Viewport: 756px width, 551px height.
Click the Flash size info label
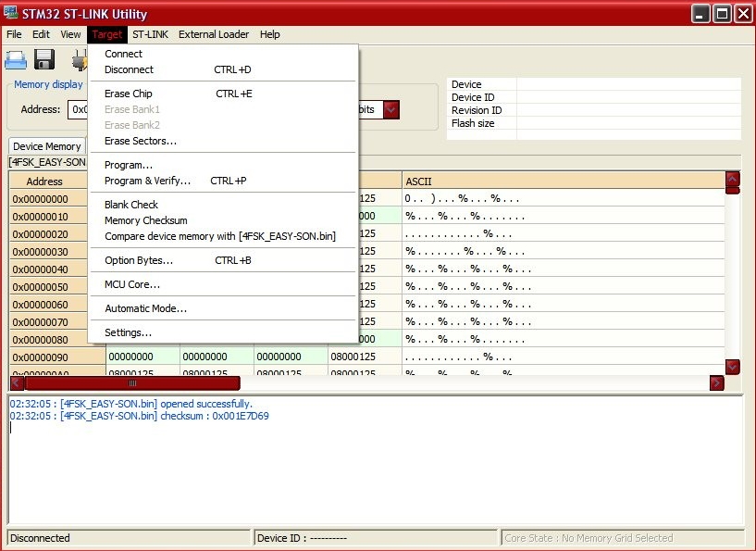tap(473, 123)
